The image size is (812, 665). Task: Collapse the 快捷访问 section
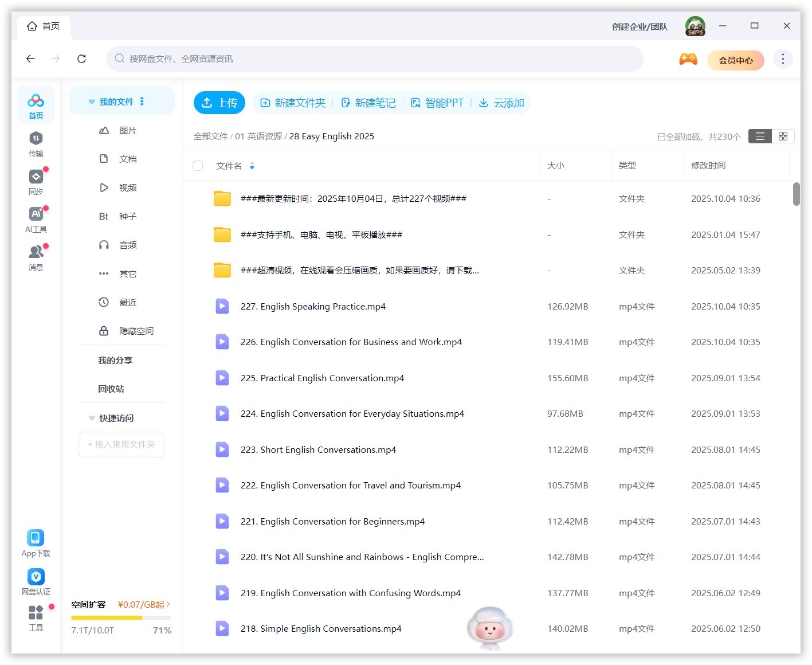click(92, 418)
